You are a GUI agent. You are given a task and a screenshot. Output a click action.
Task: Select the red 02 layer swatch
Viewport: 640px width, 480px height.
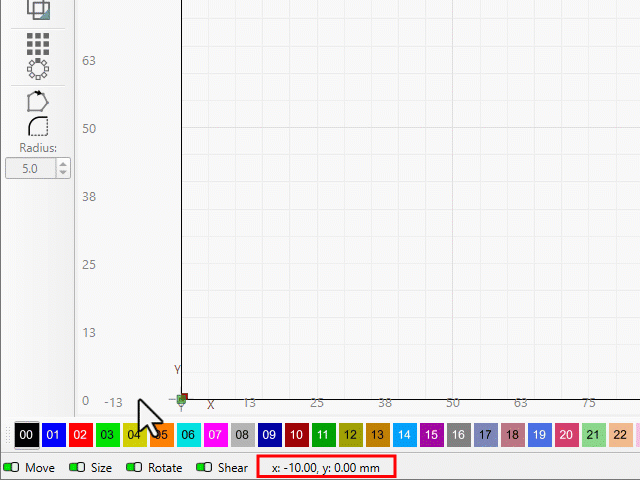(x=81, y=435)
